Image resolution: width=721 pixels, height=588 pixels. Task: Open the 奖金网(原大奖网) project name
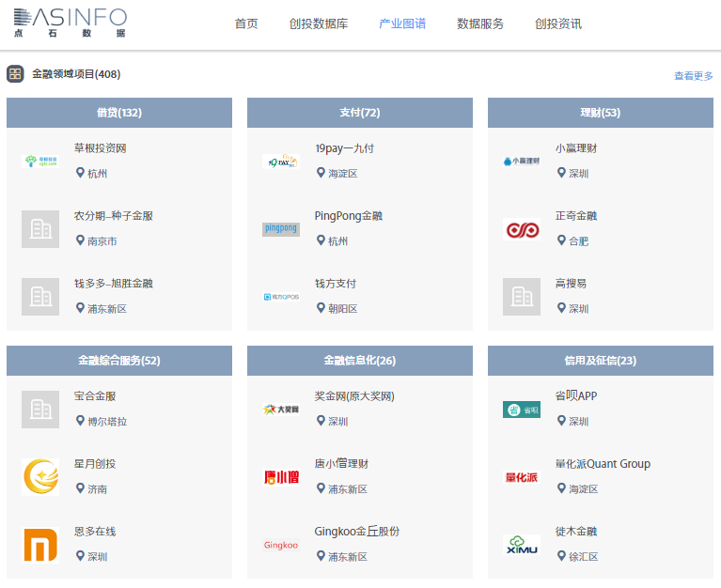pos(354,396)
